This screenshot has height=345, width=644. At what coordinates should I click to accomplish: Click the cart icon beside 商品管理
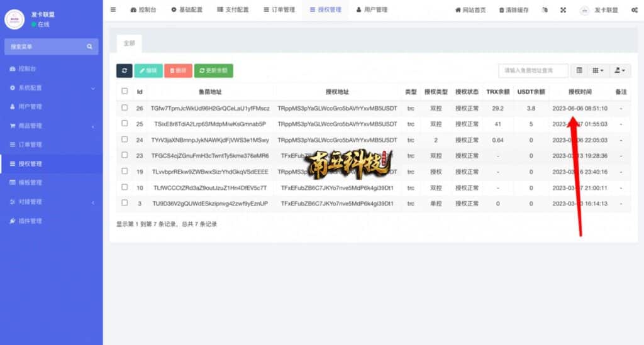point(13,126)
